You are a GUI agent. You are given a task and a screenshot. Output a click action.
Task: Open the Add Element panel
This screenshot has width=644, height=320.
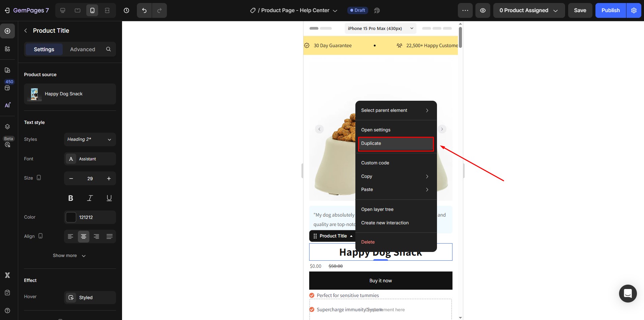(x=7, y=31)
